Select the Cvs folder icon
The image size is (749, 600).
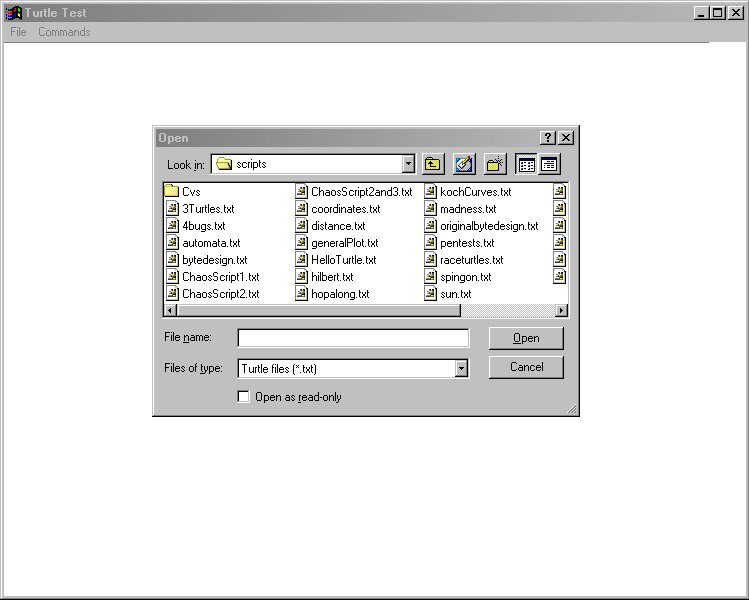click(x=171, y=192)
